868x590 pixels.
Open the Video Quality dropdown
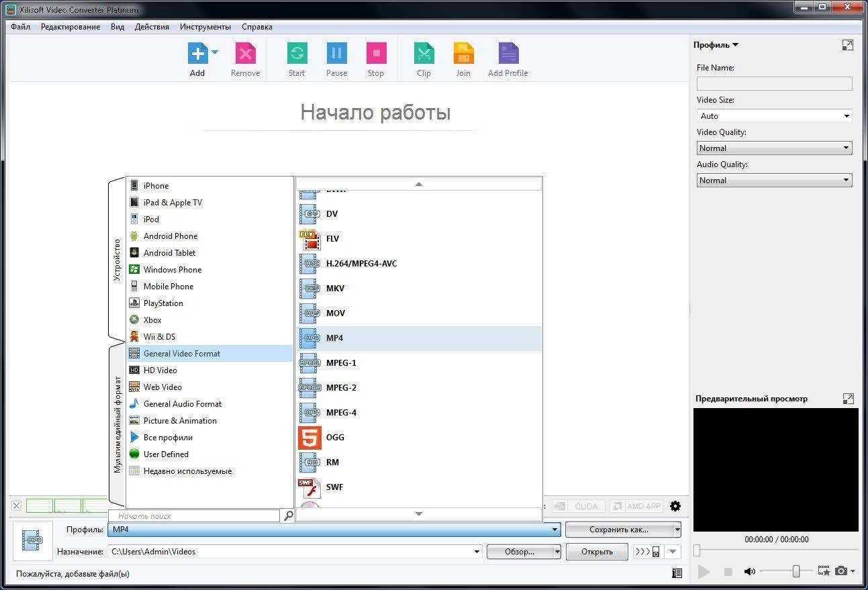775,148
